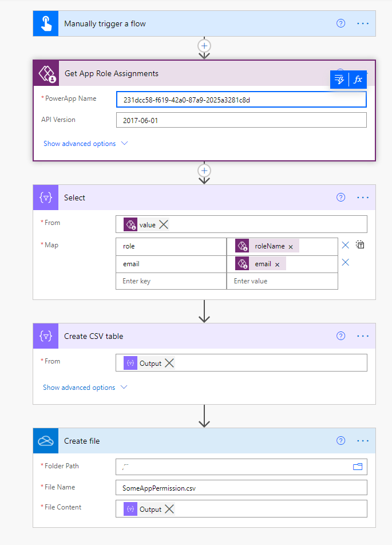The width and height of the screenshot is (392, 545).
Task: Open help for Manually trigger a flow
Action: click(340, 23)
